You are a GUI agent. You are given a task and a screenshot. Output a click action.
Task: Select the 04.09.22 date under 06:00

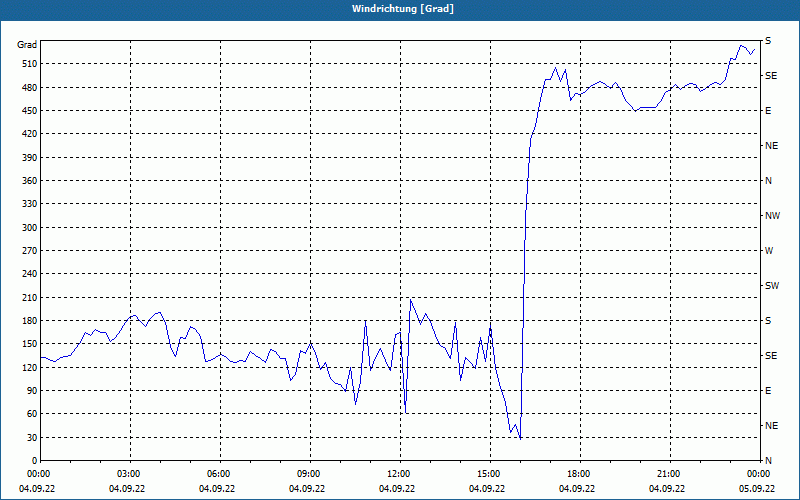(217, 489)
